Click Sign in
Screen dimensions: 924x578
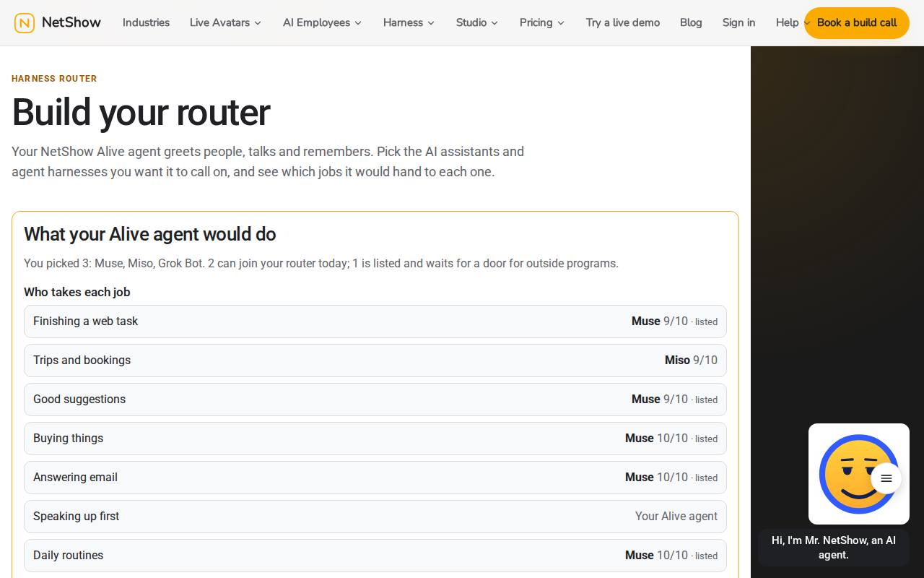tap(738, 22)
